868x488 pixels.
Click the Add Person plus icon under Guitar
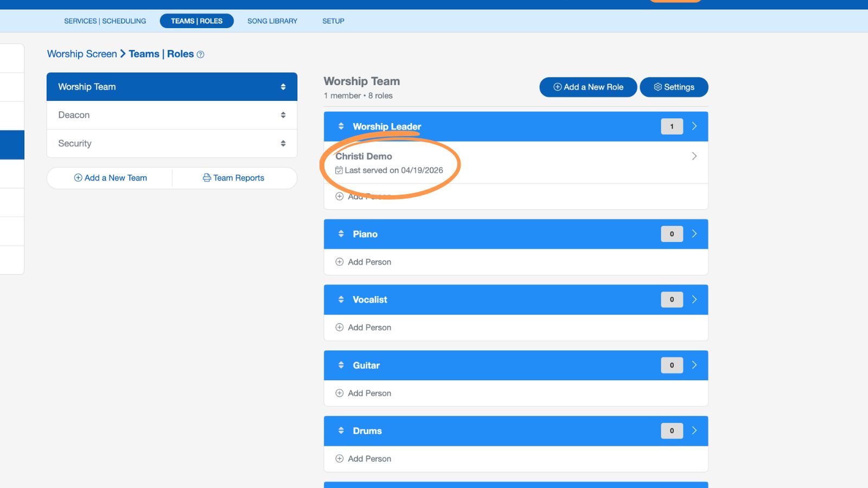pos(340,393)
